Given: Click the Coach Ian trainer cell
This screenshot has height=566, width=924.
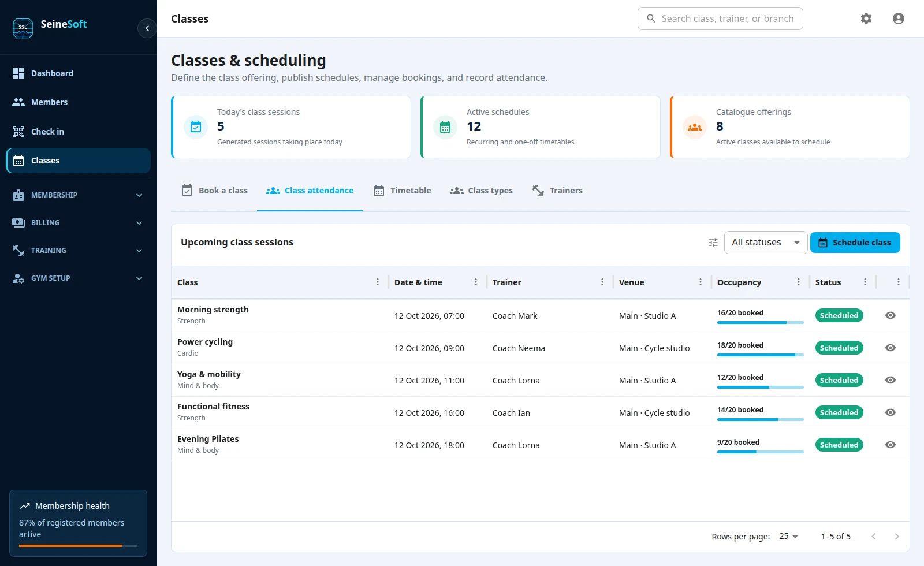Looking at the screenshot, I should tap(511, 413).
